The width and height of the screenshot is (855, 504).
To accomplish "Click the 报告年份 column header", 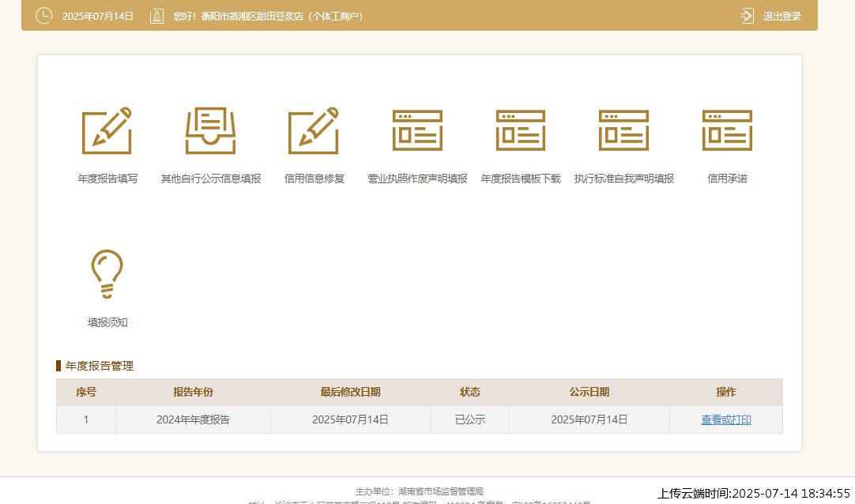I will point(193,392).
